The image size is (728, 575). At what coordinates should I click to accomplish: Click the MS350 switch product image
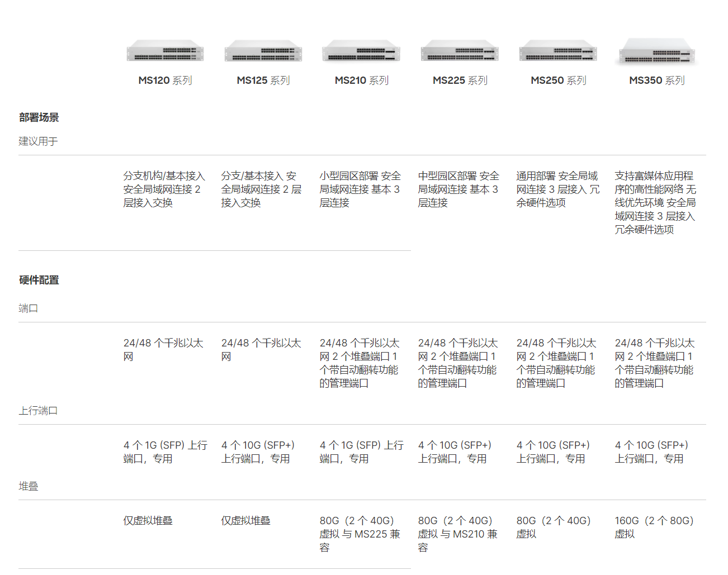(657, 51)
